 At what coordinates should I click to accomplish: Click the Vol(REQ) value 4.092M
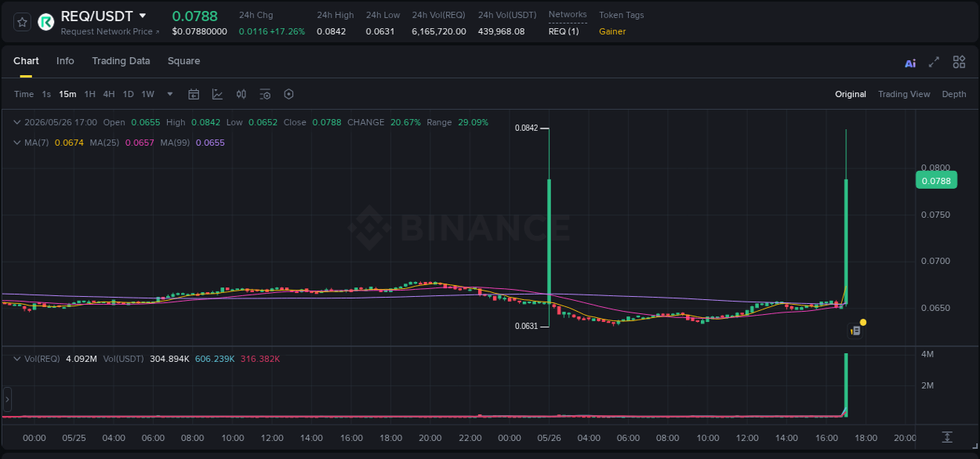tap(82, 359)
